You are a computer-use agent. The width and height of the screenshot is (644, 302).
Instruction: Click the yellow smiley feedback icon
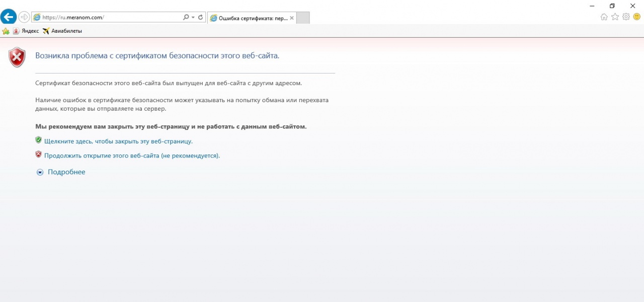(x=636, y=17)
